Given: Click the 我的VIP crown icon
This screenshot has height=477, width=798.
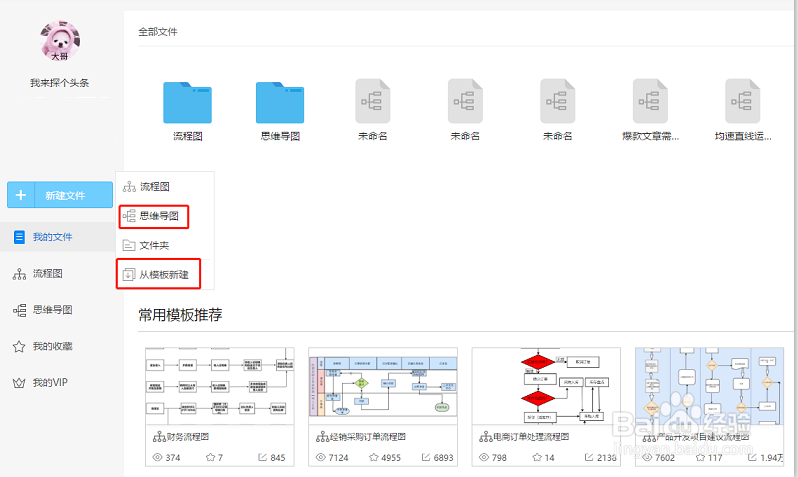Looking at the screenshot, I should pos(19,383).
